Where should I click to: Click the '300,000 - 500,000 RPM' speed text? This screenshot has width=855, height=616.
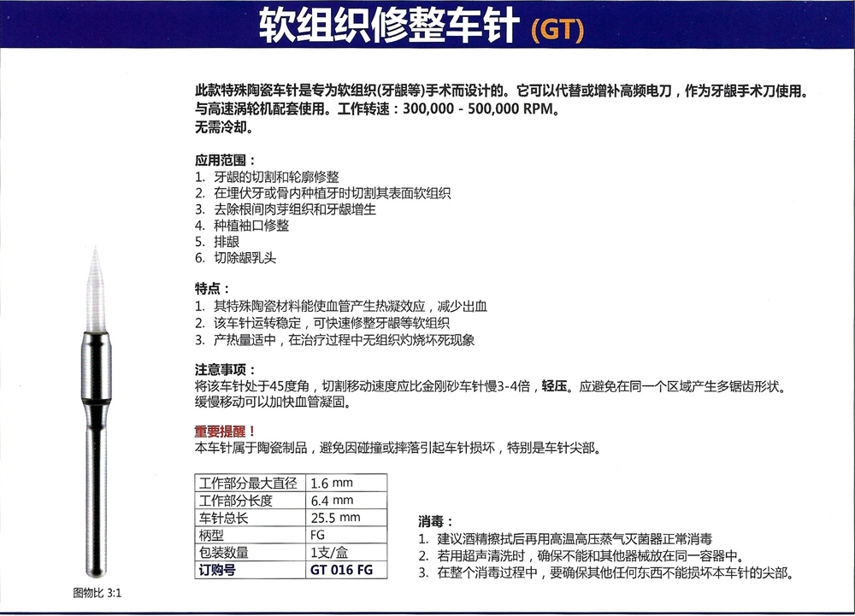[x=478, y=109]
